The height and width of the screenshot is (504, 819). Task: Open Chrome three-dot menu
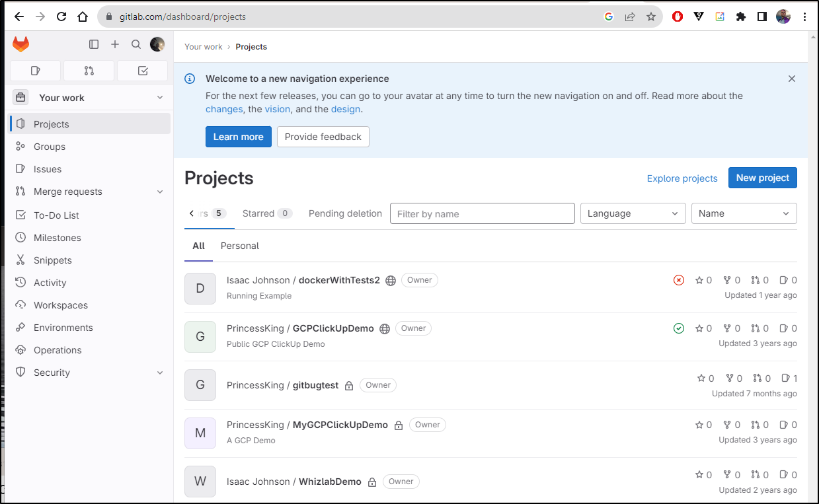coord(804,17)
